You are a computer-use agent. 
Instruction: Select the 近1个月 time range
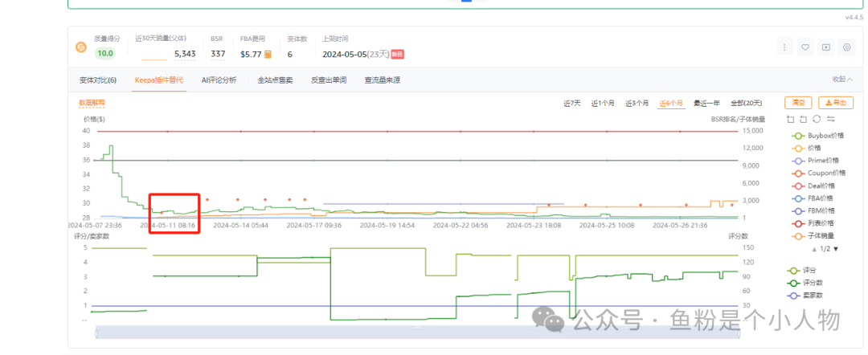click(x=602, y=103)
